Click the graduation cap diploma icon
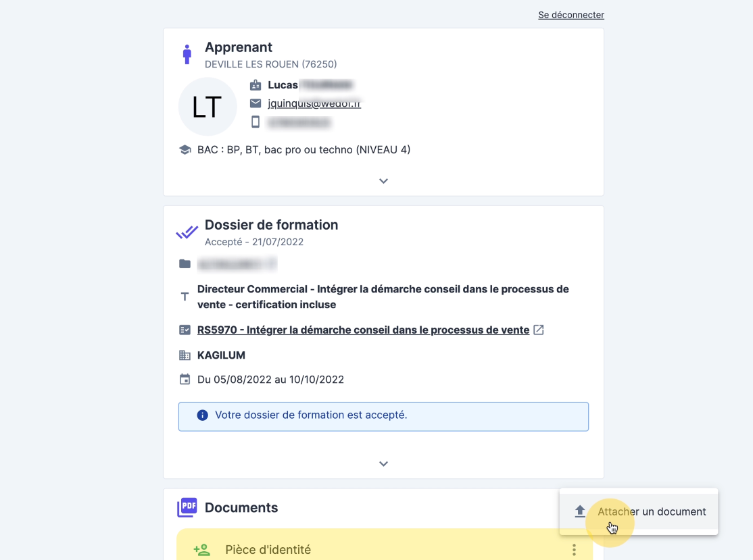The height and width of the screenshot is (560, 753). pos(185,150)
